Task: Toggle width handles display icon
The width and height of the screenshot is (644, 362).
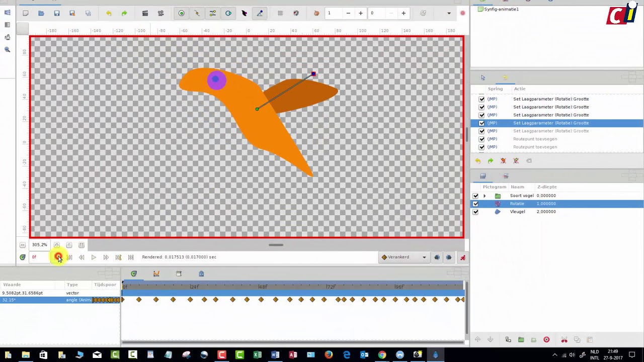Action: coord(244,13)
